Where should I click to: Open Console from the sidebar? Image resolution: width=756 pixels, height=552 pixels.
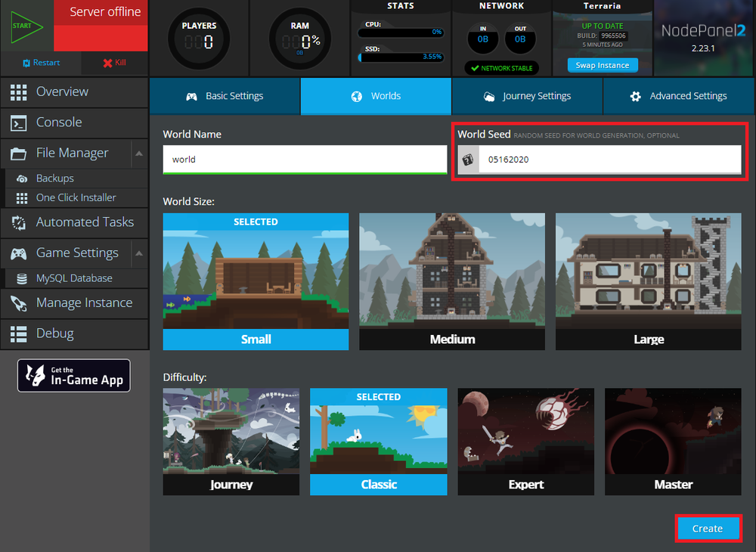59,122
